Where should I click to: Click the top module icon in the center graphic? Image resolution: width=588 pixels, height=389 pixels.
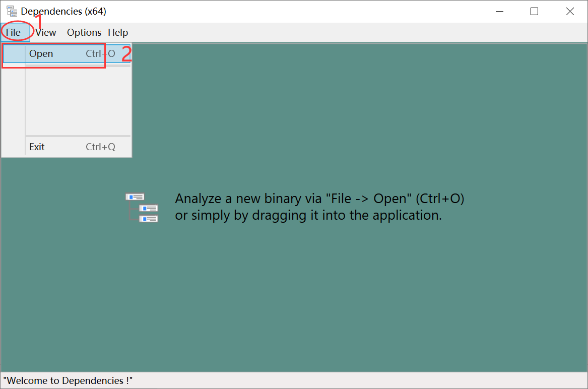point(136,196)
